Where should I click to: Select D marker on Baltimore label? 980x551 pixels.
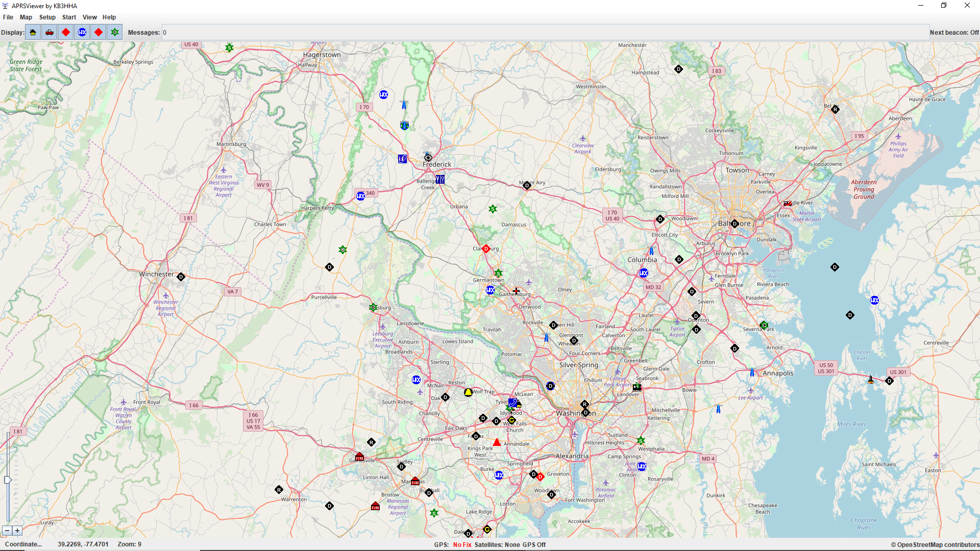point(734,224)
